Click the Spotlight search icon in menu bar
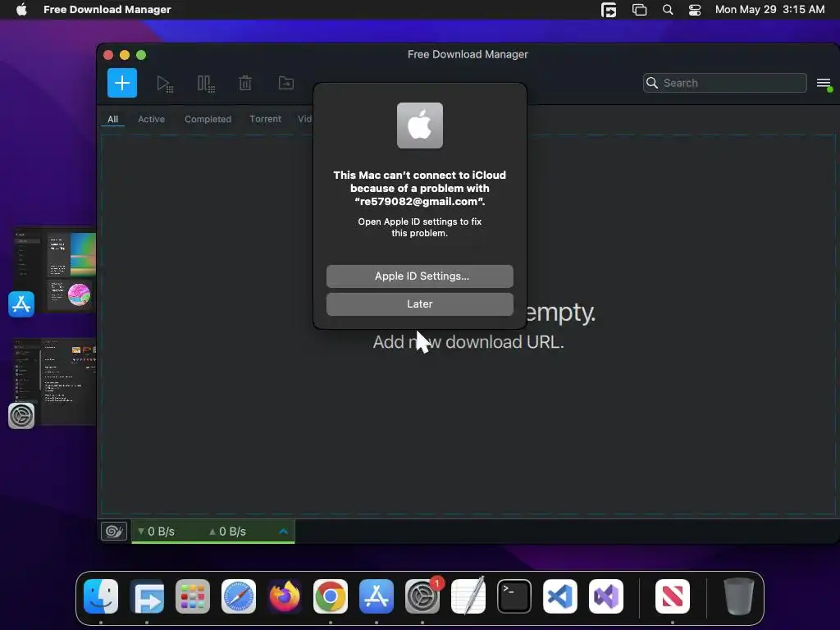Viewport: 840px width, 630px height. (x=668, y=10)
